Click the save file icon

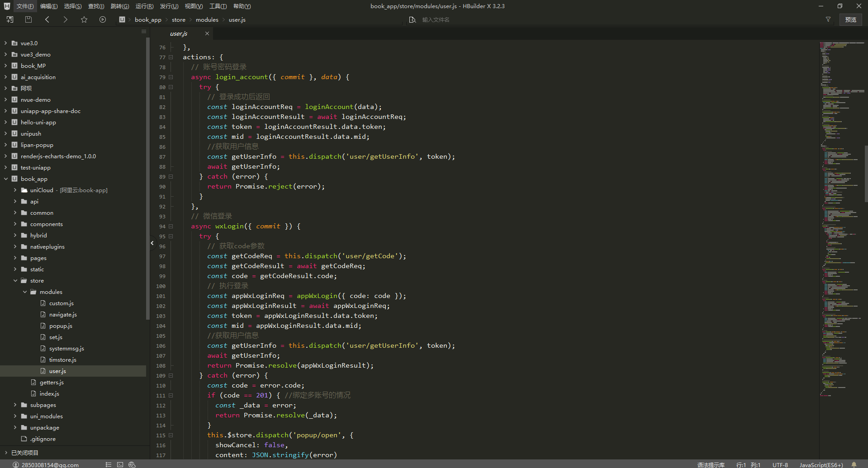(28, 19)
